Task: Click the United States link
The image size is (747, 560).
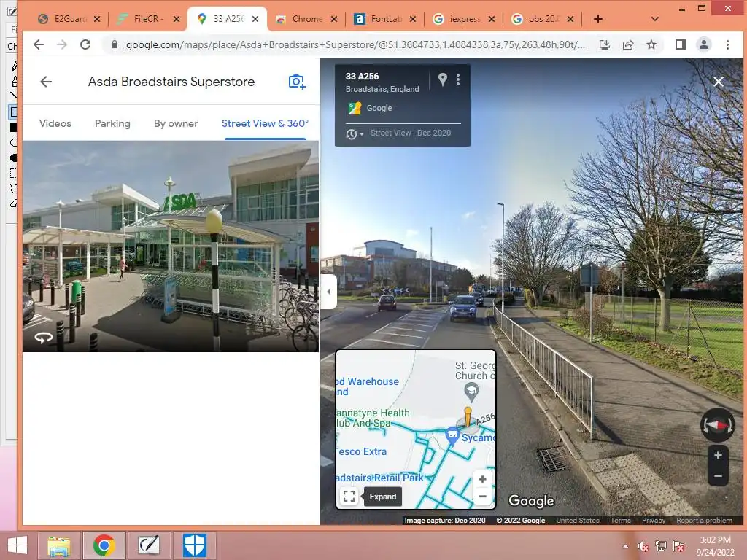Action: [x=578, y=521]
